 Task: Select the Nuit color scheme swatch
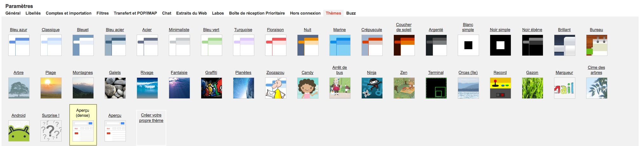[308, 45]
